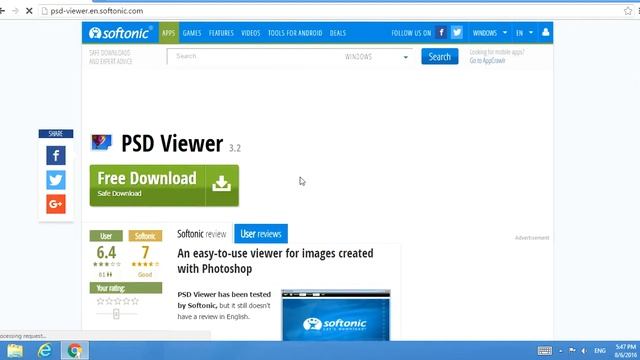Screen dimensions: 640x360
Task: Switch to Softonic review tab
Action: coord(202,234)
